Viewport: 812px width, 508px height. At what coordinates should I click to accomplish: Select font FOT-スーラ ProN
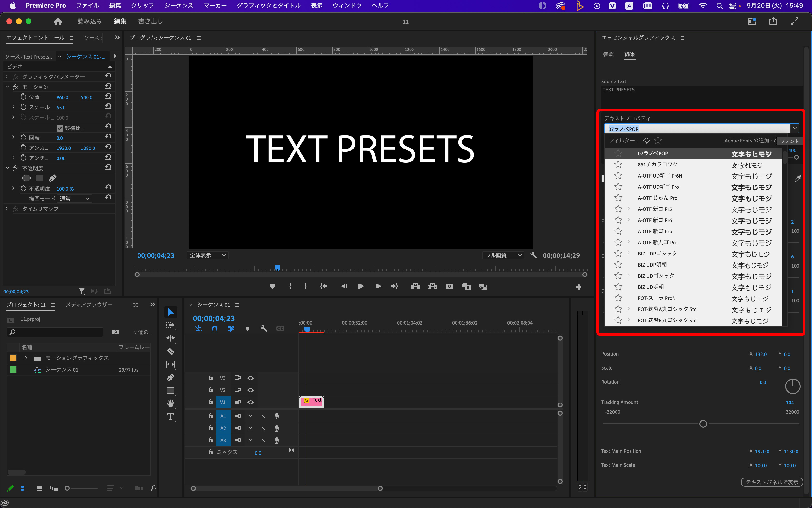pos(693,298)
